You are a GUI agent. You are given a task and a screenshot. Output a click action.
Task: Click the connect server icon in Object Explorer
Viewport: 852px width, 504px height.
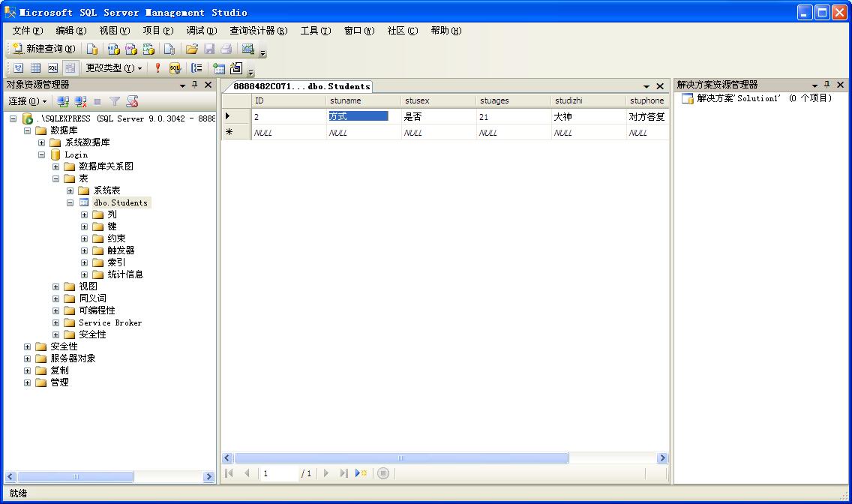pyautogui.click(x=63, y=101)
